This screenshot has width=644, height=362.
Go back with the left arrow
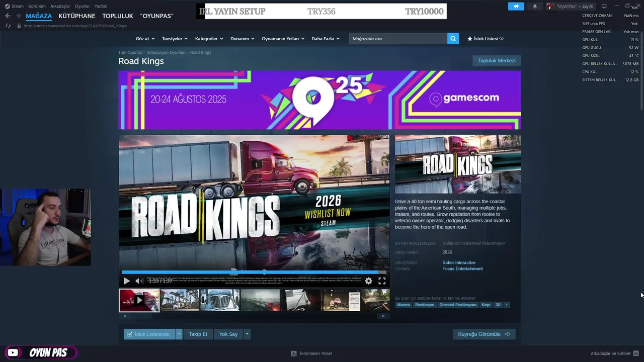(8, 16)
